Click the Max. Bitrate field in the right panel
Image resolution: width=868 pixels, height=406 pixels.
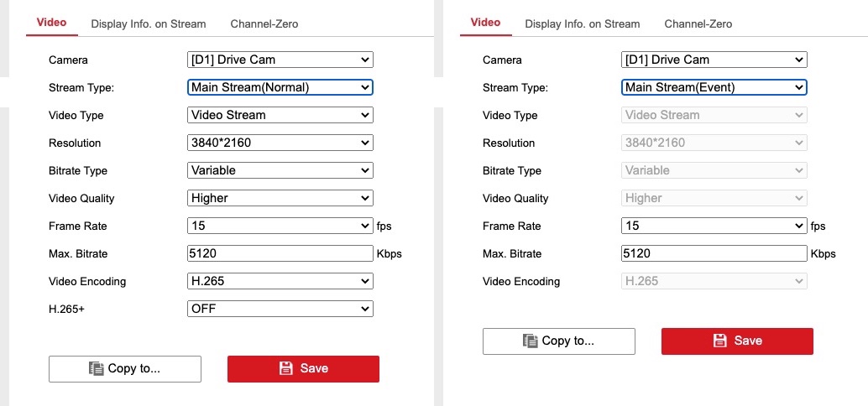(x=714, y=253)
